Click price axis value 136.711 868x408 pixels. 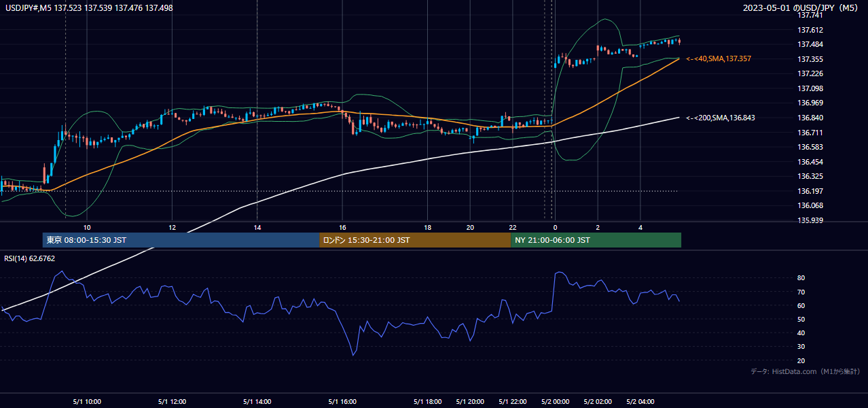(x=810, y=133)
